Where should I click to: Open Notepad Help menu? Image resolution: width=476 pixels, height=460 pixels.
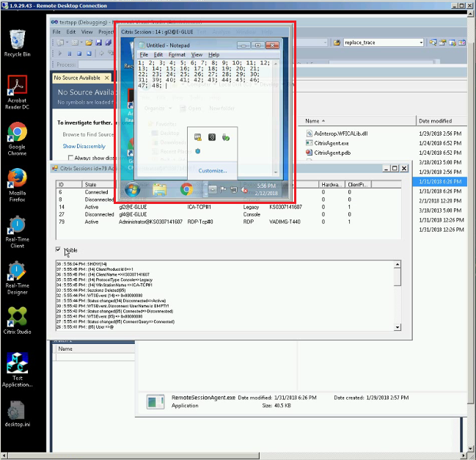point(213,54)
